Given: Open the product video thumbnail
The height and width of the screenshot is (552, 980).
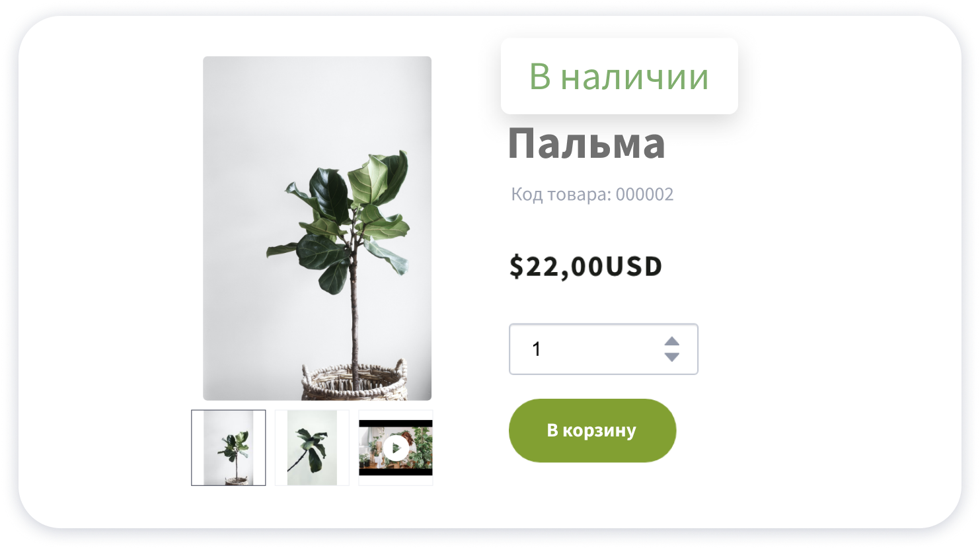Looking at the screenshot, I should click(x=396, y=448).
